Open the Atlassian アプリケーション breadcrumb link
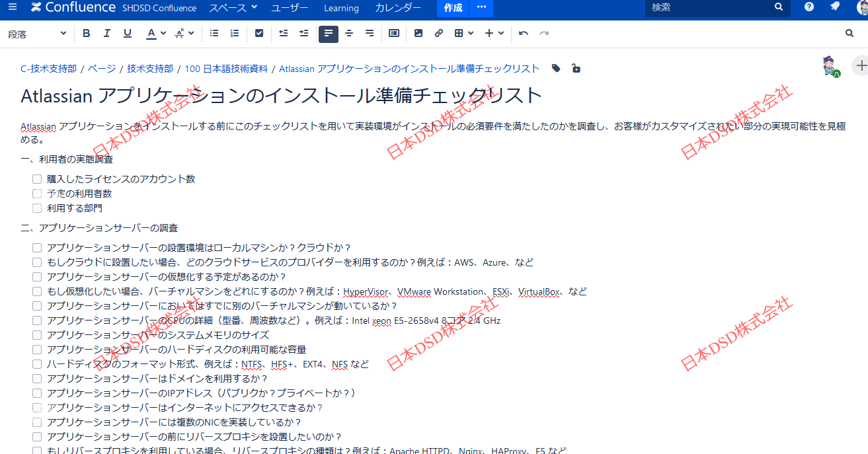The height and width of the screenshot is (454, 868). [x=409, y=69]
